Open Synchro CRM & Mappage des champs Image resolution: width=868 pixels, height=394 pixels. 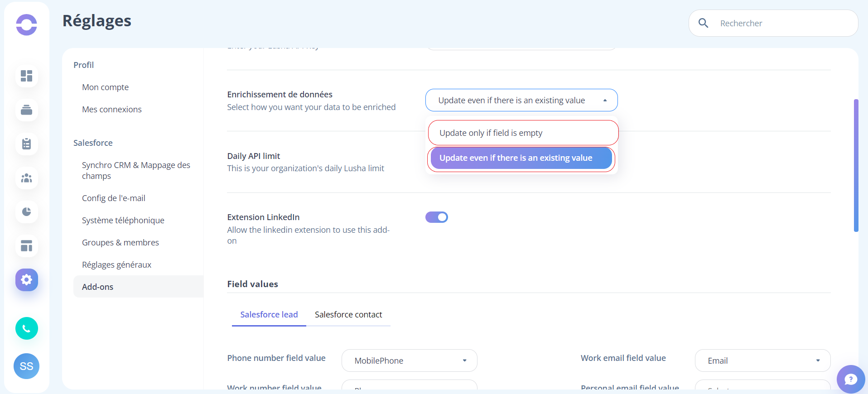pyautogui.click(x=136, y=170)
